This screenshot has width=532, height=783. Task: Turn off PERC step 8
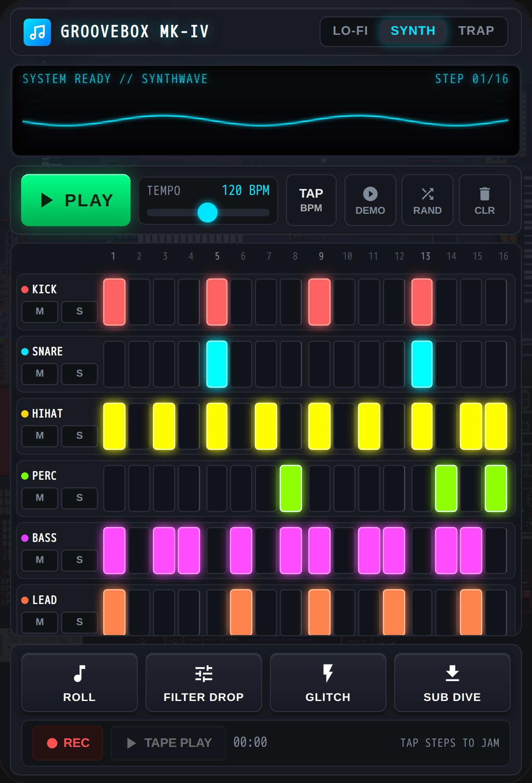click(x=291, y=488)
